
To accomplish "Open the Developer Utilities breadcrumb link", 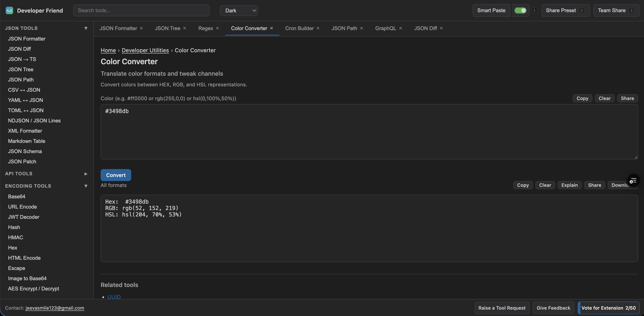I will [145, 50].
